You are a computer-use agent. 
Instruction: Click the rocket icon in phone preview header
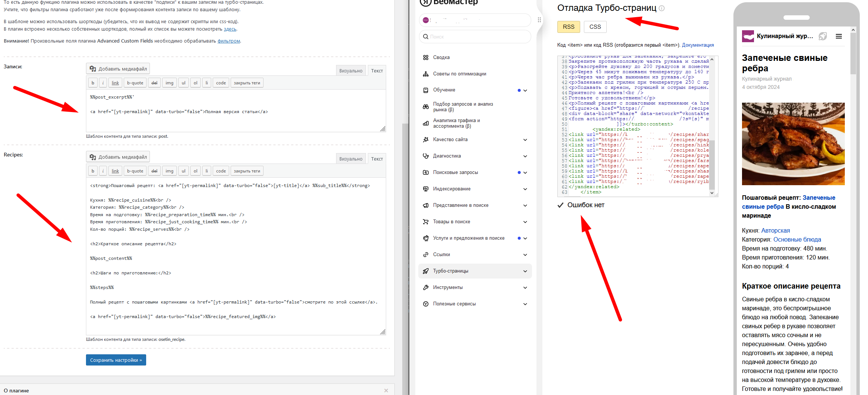click(x=822, y=36)
